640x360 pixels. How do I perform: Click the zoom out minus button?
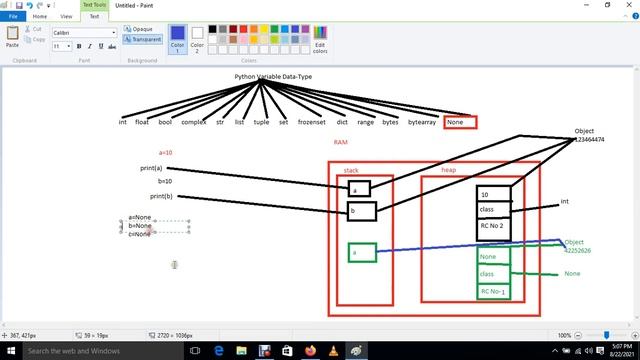(x=578, y=335)
